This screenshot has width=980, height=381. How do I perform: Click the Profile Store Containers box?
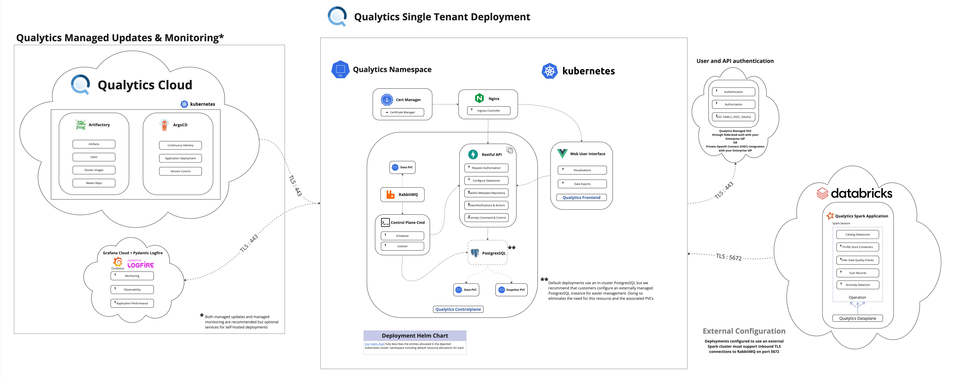(858, 247)
